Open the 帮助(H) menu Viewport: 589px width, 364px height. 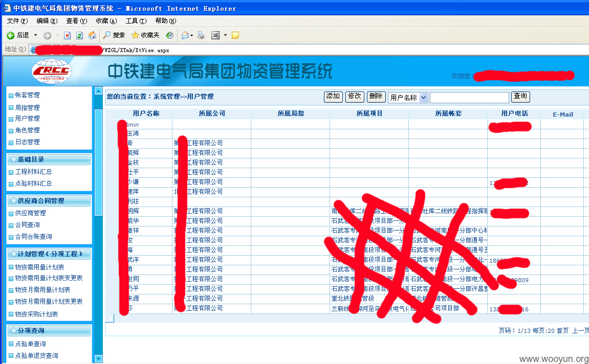(x=166, y=21)
